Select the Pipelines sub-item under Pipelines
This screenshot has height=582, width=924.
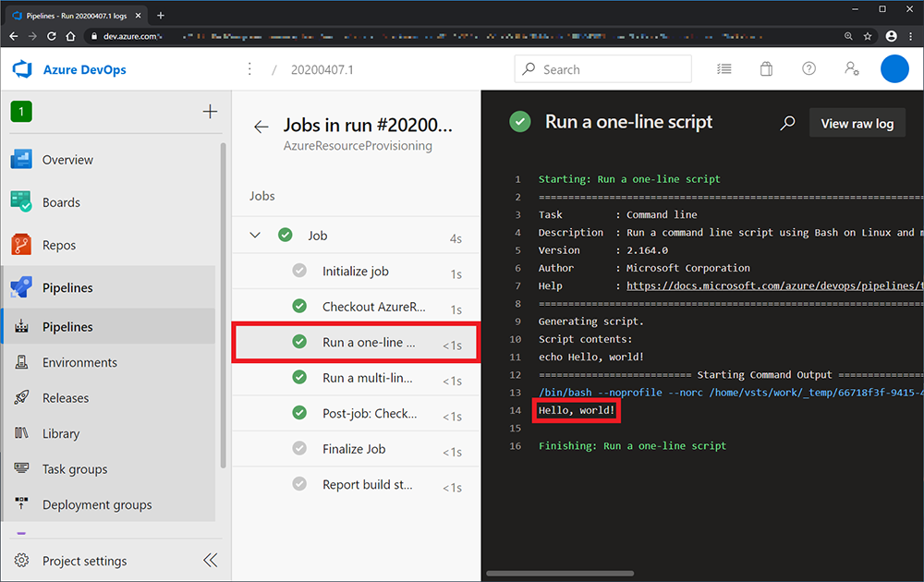pyautogui.click(x=108, y=326)
